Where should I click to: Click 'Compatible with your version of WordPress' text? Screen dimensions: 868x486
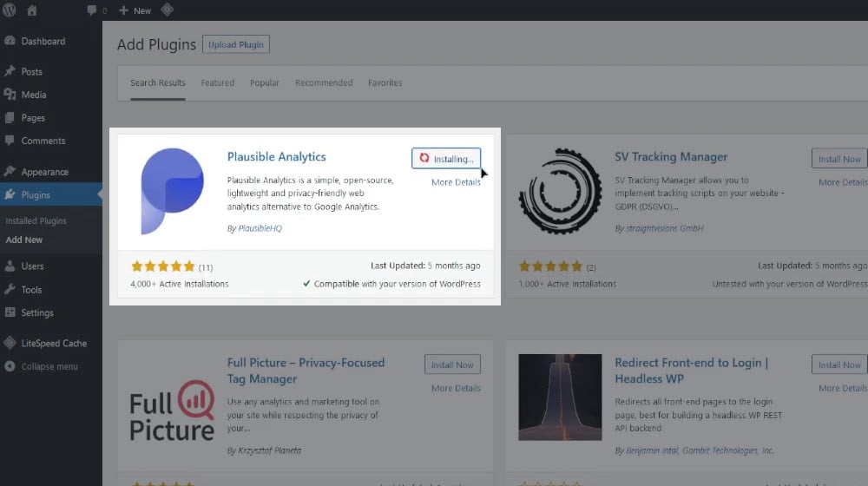pos(397,284)
